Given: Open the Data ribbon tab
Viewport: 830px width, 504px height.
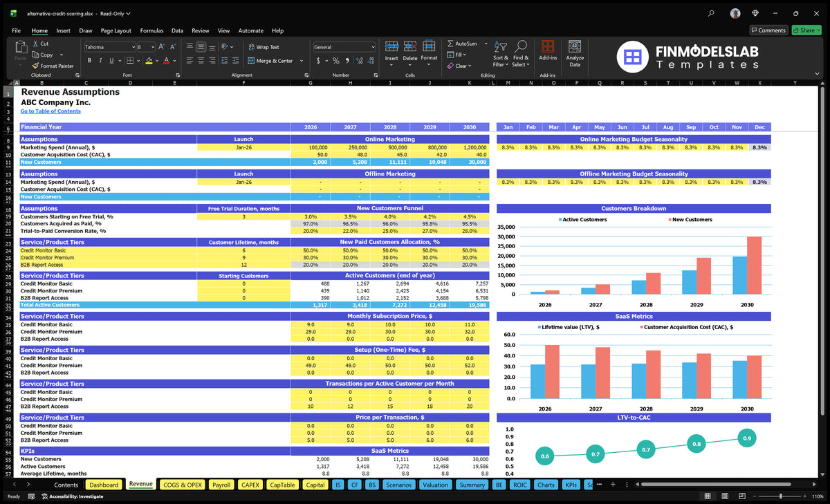Looking at the screenshot, I should tap(177, 30).
